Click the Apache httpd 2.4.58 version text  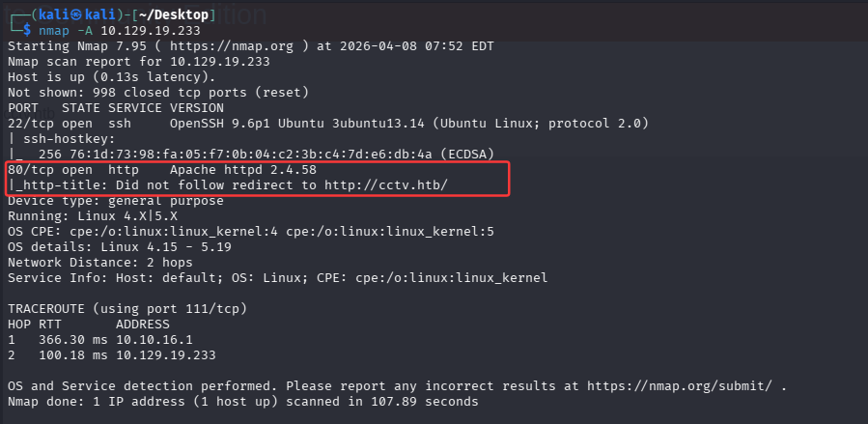point(223,169)
